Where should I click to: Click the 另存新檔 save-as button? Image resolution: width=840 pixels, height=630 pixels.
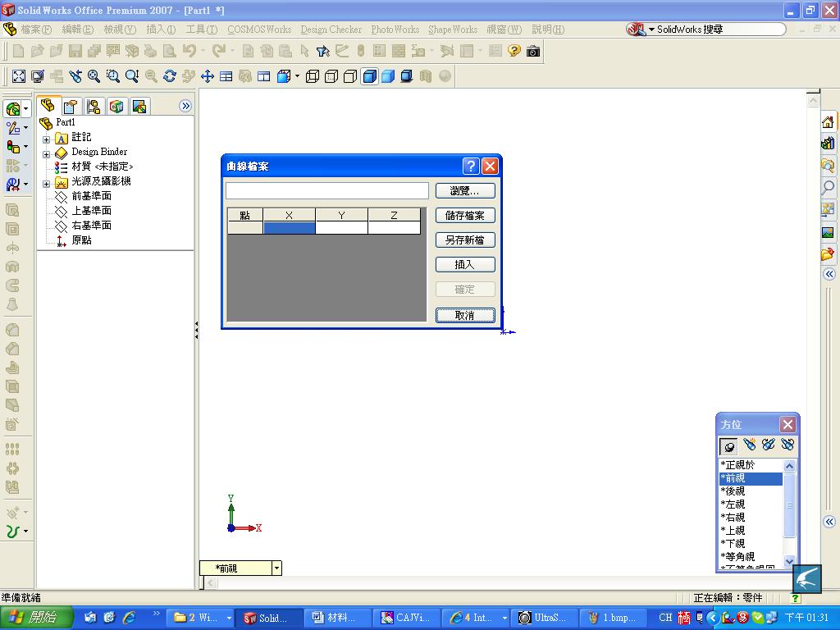(x=465, y=240)
